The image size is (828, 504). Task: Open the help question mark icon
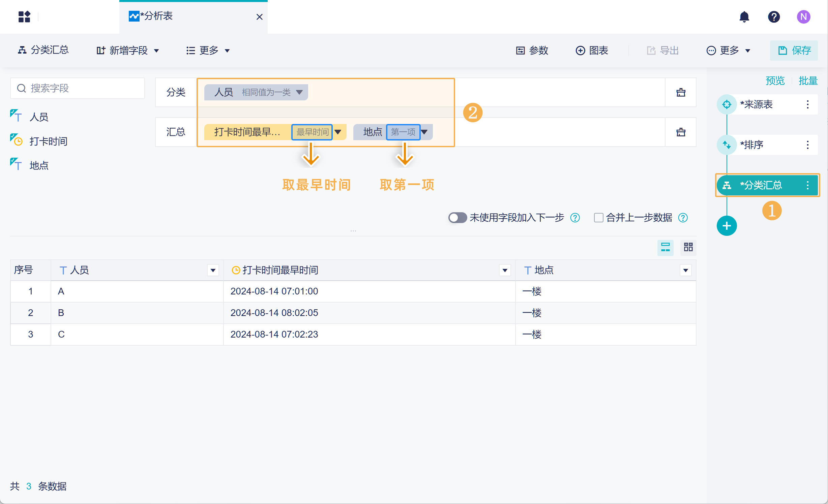pyautogui.click(x=774, y=17)
